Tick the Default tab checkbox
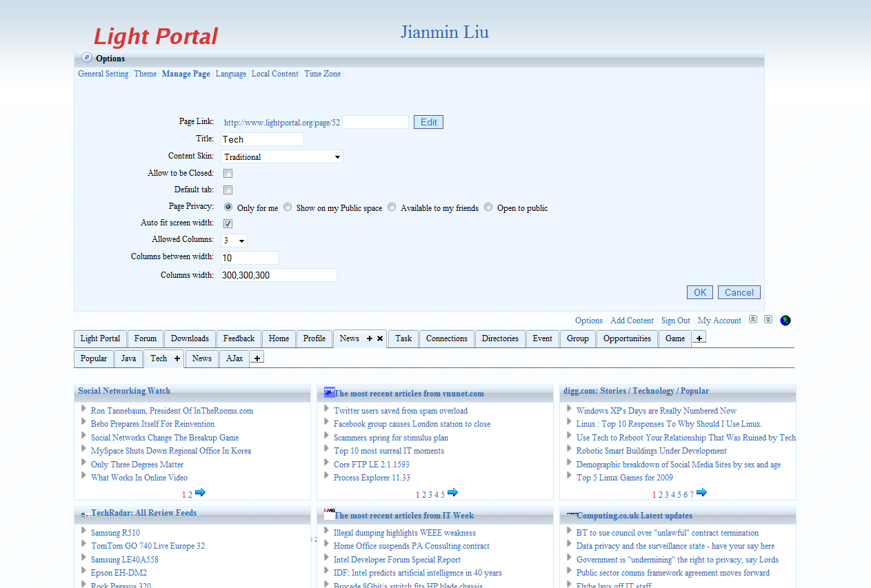 click(x=228, y=190)
